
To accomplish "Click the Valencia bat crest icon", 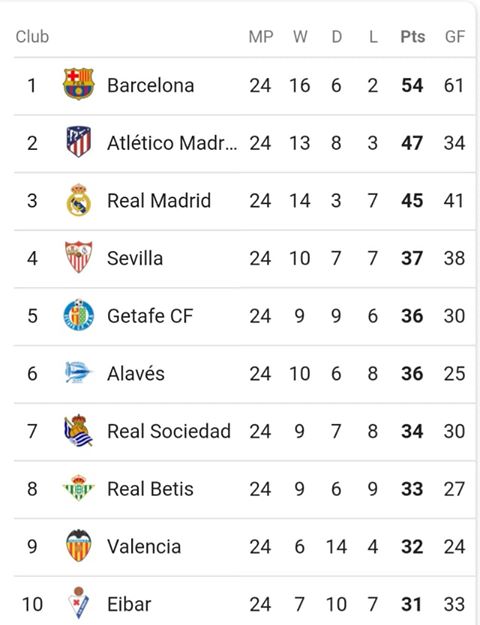I will (79, 546).
